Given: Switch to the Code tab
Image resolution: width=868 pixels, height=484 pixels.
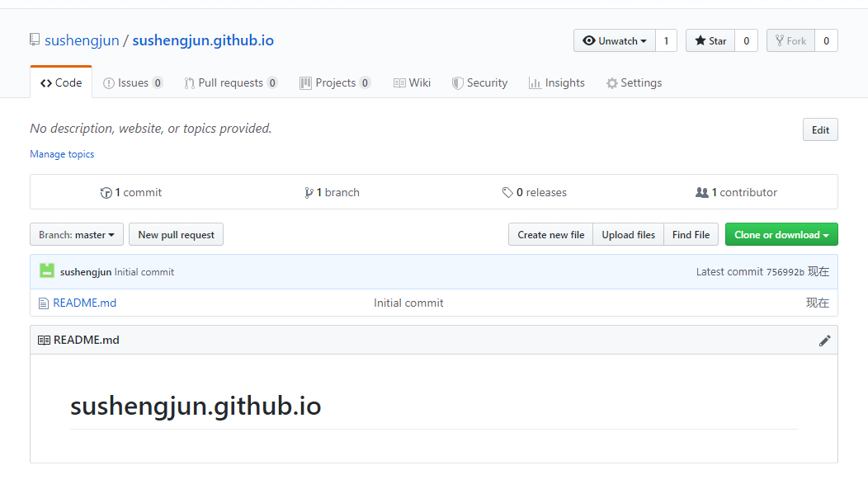Looking at the screenshot, I should pyautogui.click(x=61, y=83).
